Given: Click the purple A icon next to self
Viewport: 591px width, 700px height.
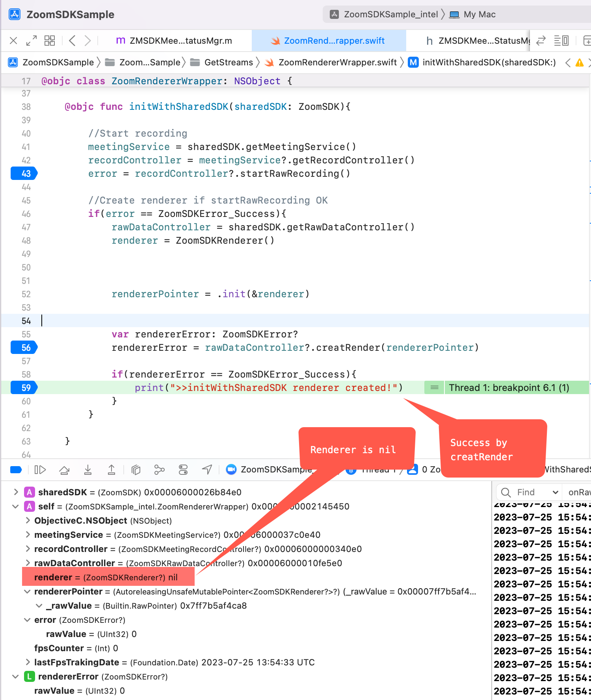Looking at the screenshot, I should (x=29, y=506).
